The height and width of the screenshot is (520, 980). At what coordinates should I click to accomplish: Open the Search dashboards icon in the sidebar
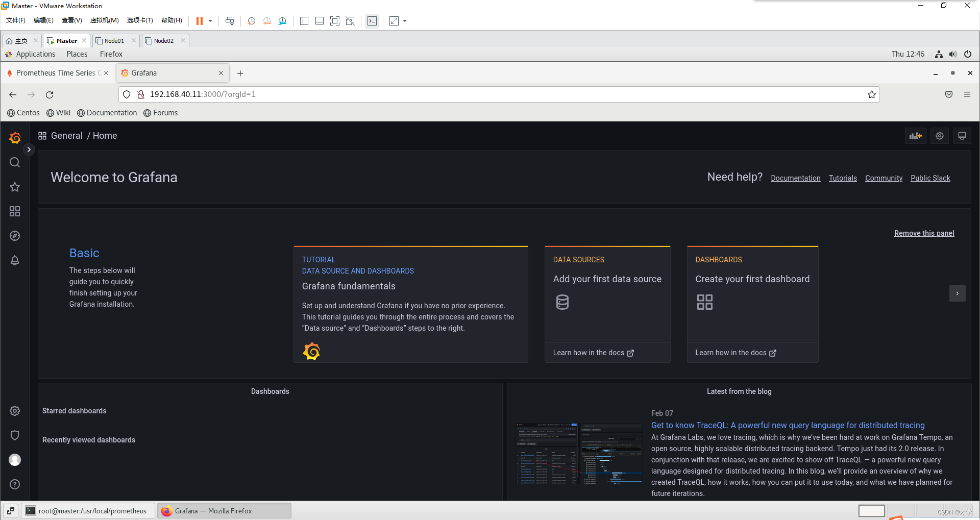(x=15, y=162)
